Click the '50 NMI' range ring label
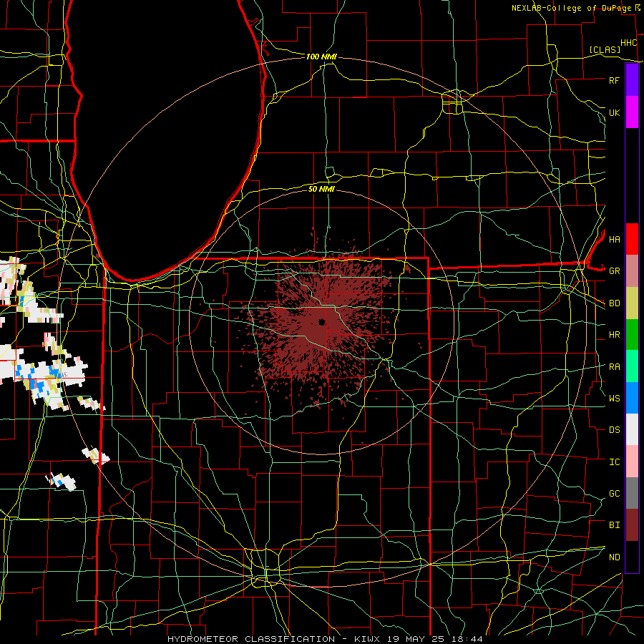 pos(321,189)
